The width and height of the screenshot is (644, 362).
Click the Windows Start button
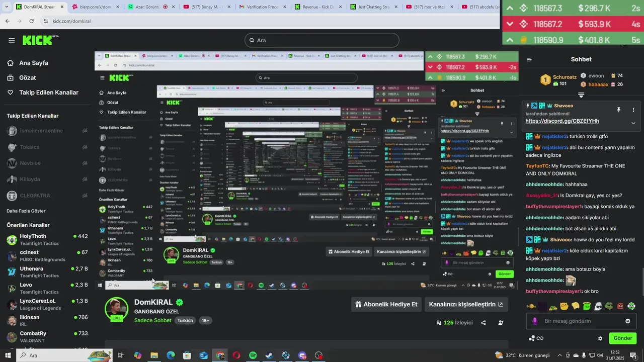click(x=8, y=355)
